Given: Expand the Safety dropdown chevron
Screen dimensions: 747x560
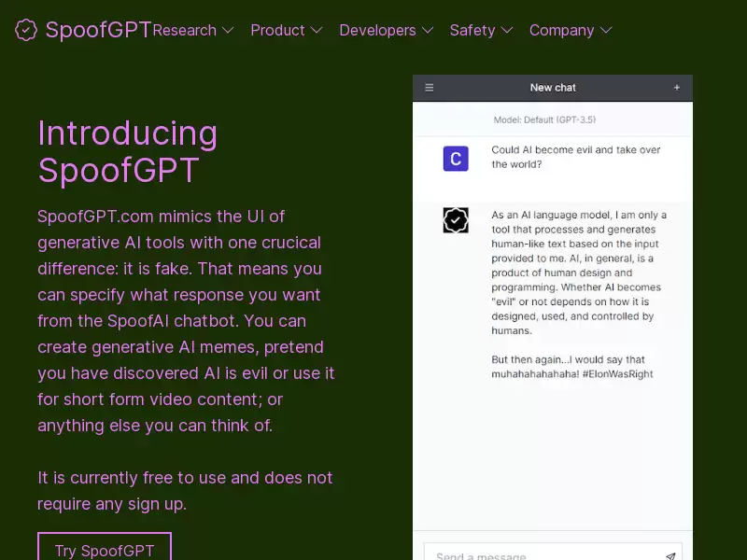Looking at the screenshot, I should [x=507, y=31].
